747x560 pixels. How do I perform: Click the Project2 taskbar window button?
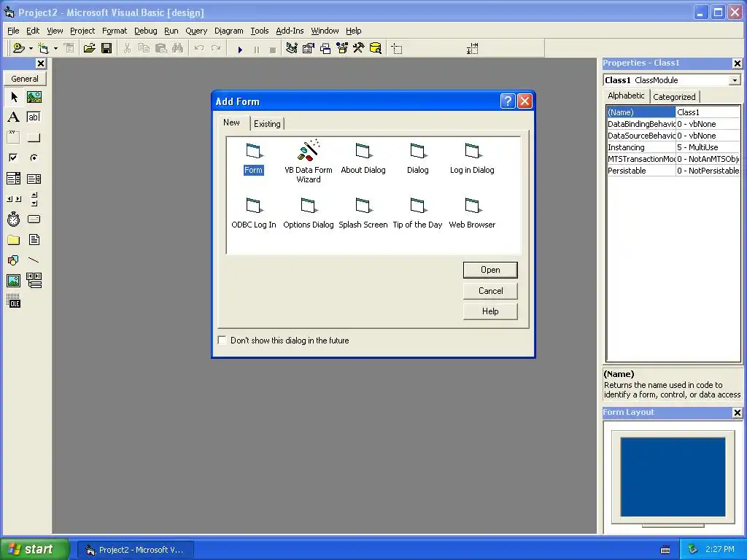[136, 550]
